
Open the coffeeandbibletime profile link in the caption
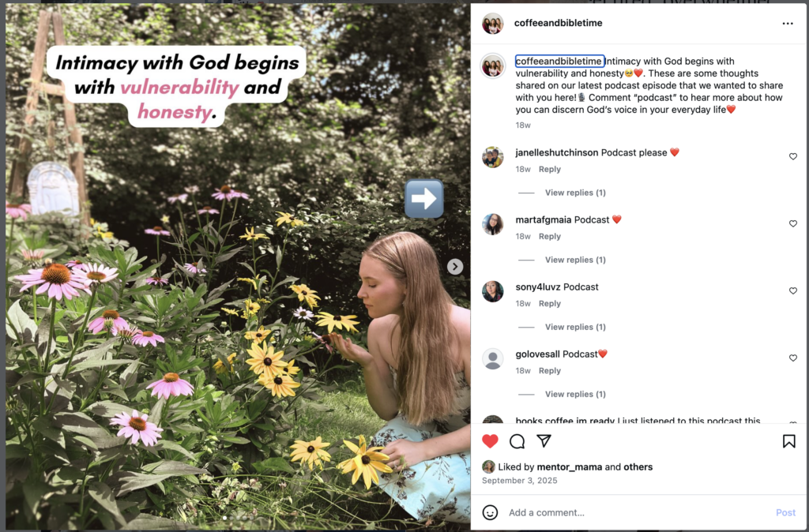click(559, 61)
